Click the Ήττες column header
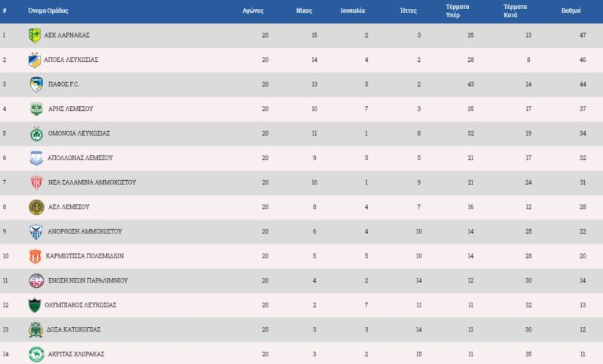This screenshot has width=603, height=364. tap(409, 11)
